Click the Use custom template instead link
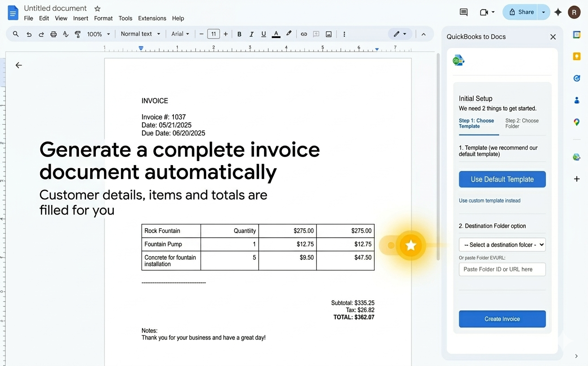Image resolution: width=588 pixels, height=366 pixels. point(489,200)
